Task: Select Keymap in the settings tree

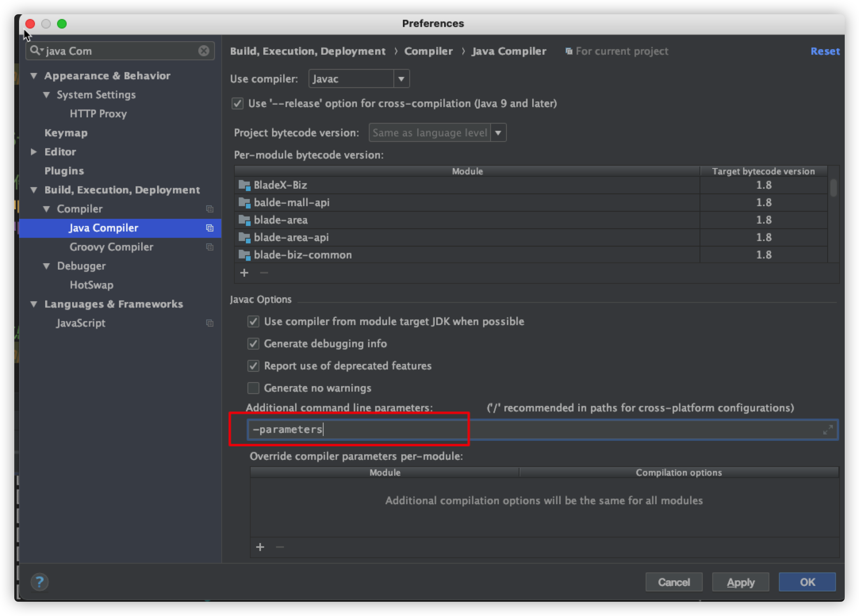Action: [66, 133]
